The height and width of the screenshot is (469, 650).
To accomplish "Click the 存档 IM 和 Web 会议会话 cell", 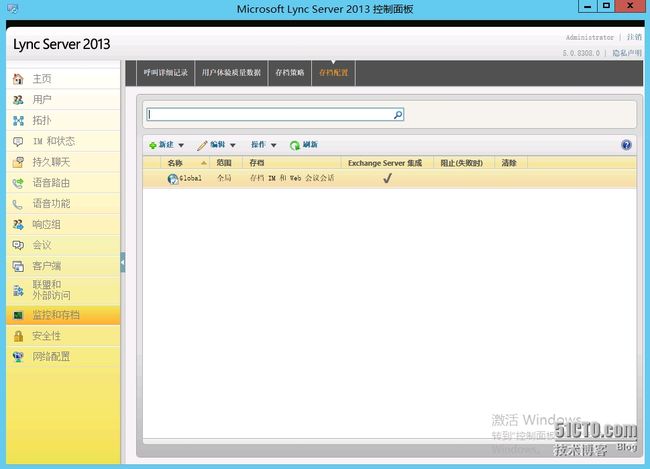I will [292, 178].
